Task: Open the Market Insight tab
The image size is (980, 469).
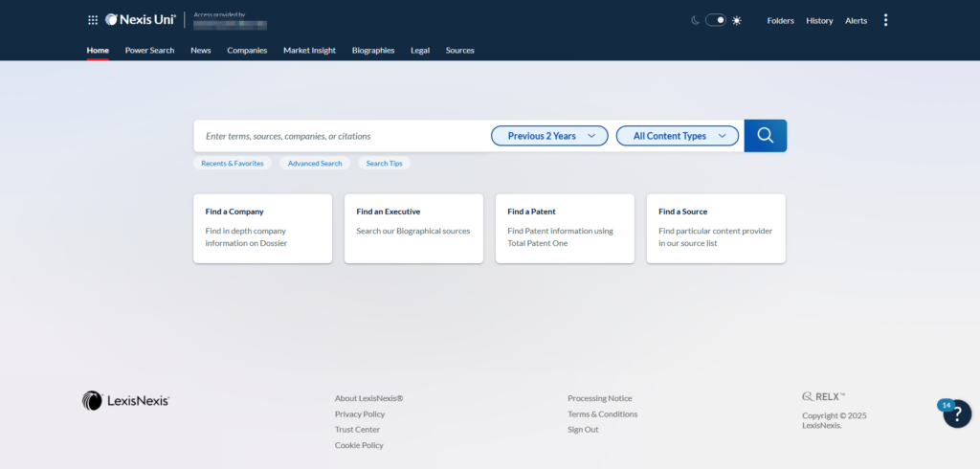Action: point(309,50)
